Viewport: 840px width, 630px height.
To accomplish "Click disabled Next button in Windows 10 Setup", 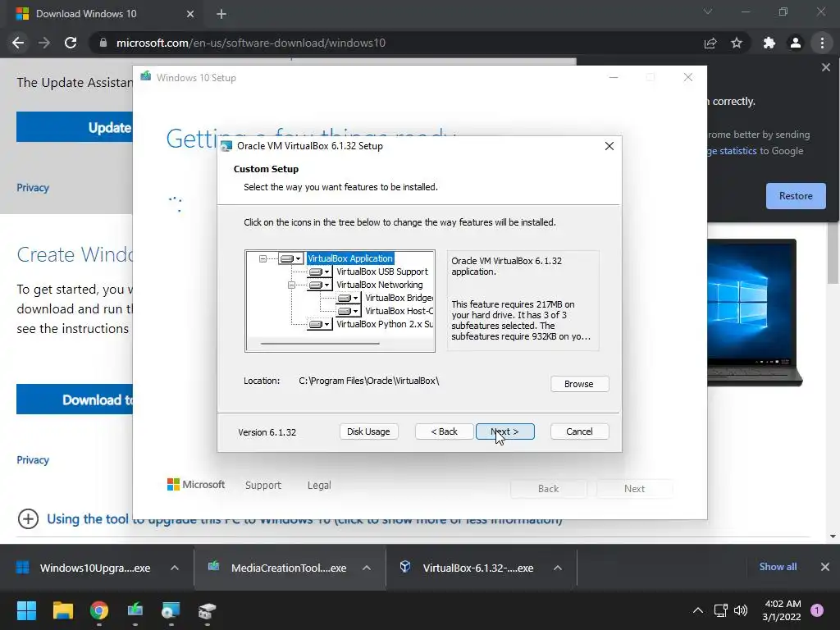I will pyautogui.click(x=634, y=489).
